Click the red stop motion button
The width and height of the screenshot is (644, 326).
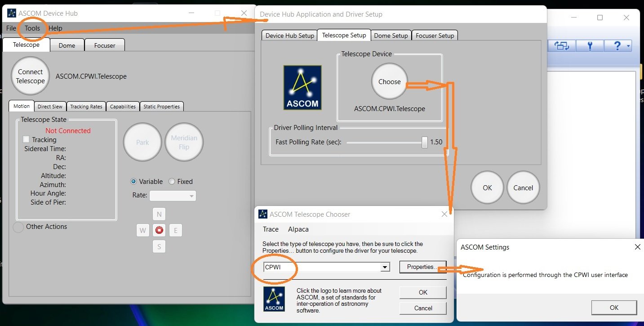pos(159,230)
